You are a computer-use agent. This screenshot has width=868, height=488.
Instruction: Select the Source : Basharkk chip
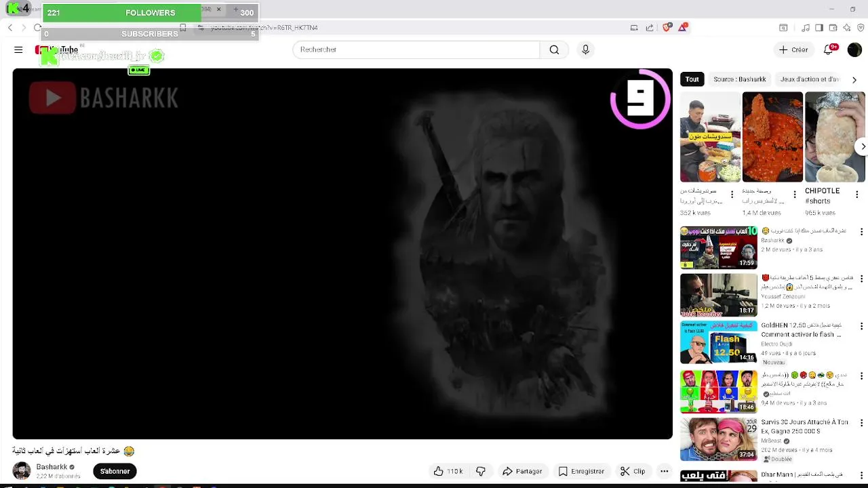pos(740,79)
